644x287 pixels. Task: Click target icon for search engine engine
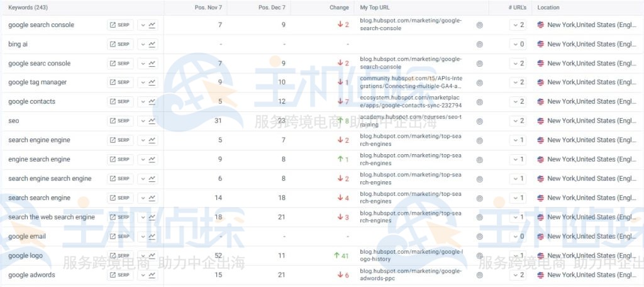pyautogui.click(x=479, y=140)
